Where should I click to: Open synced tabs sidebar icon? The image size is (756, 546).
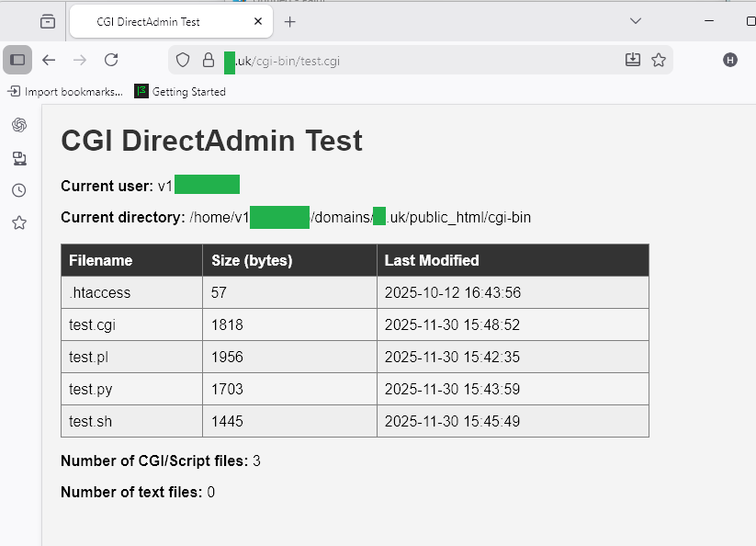[x=19, y=158]
